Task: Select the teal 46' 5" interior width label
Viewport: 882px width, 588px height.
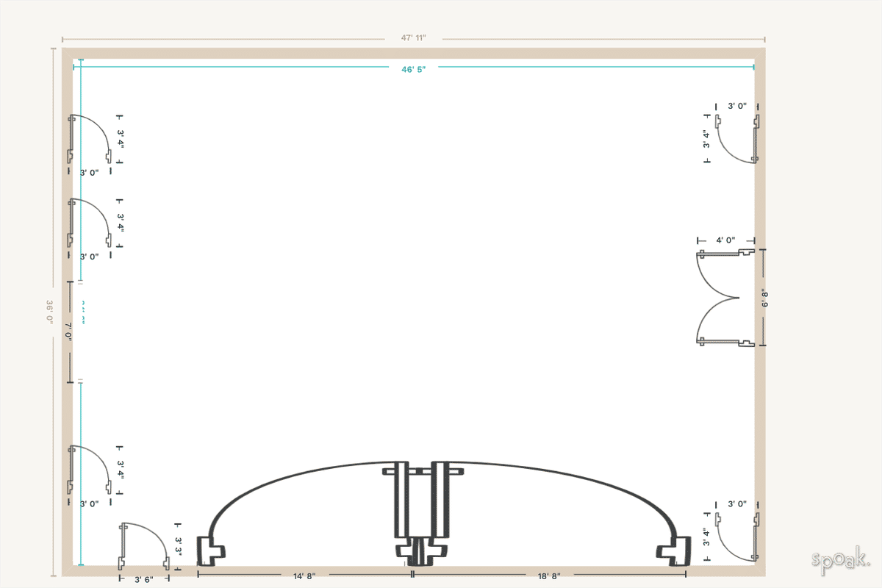Action: tap(414, 68)
